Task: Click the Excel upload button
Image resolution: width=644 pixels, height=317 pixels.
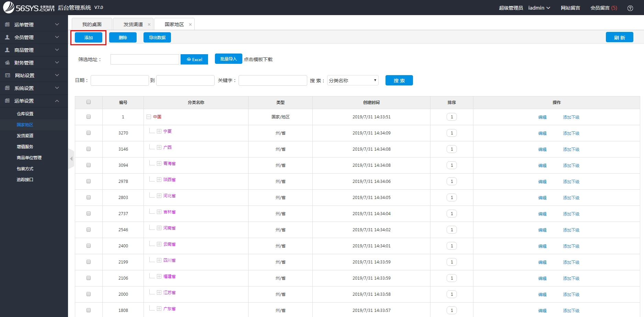Action: pos(194,59)
